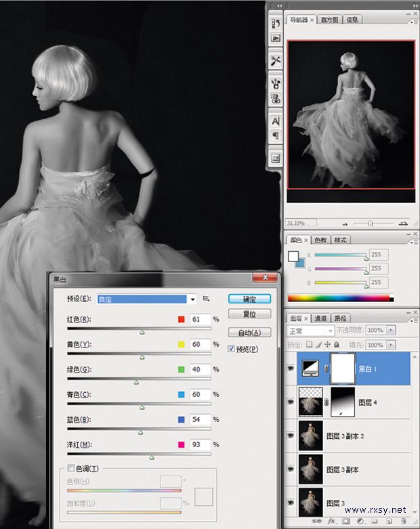Open the Layer Comps panel icon
The width and height of the screenshot is (420, 529).
point(276,158)
